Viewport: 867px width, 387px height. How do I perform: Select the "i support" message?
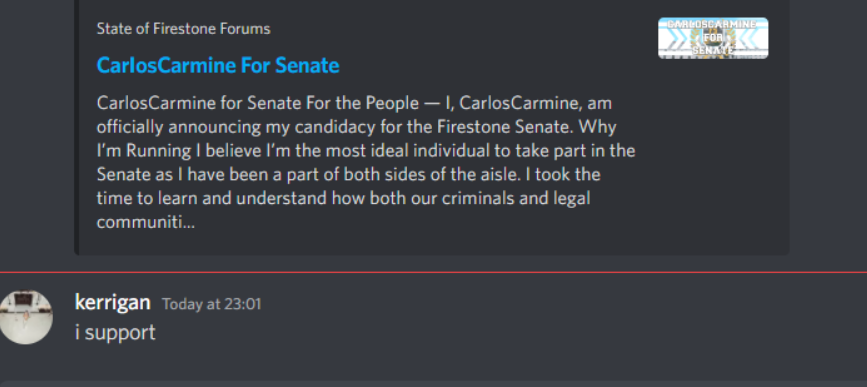coord(115,333)
